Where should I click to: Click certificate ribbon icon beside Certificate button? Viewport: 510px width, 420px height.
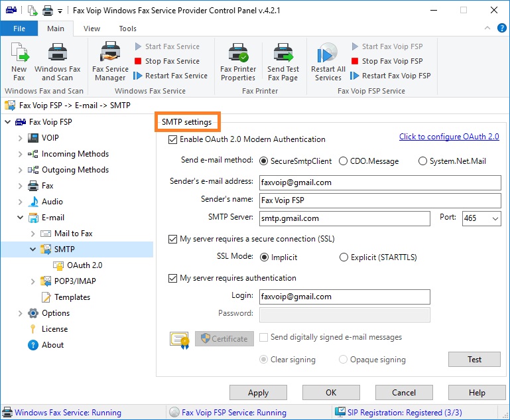[x=179, y=340]
